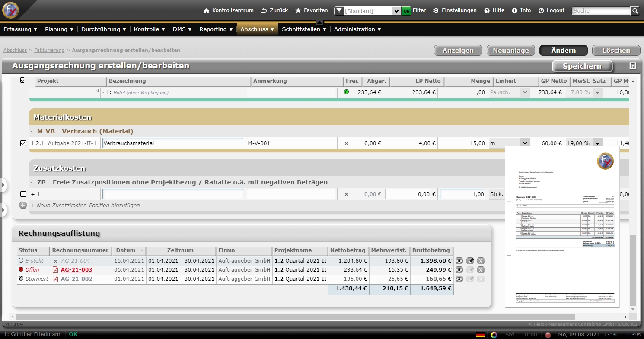Edit invoice AG-21-004 with pencil icon
The width and height of the screenshot is (644, 339).
point(470,261)
